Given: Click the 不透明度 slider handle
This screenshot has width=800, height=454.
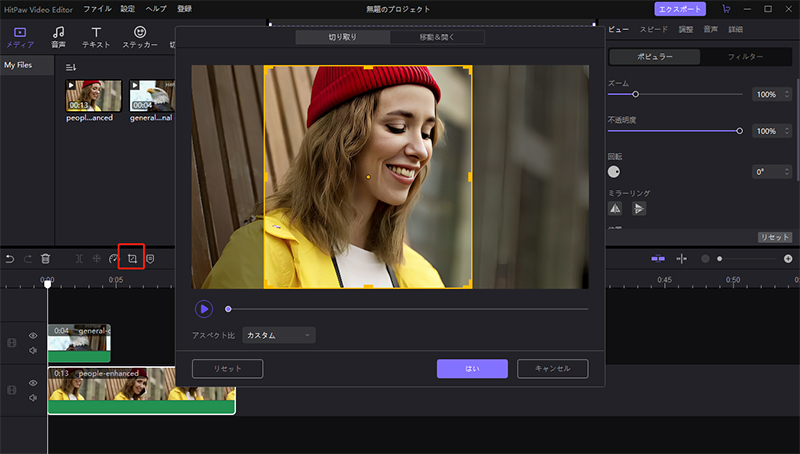Looking at the screenshot, I should tap(739, 131).
